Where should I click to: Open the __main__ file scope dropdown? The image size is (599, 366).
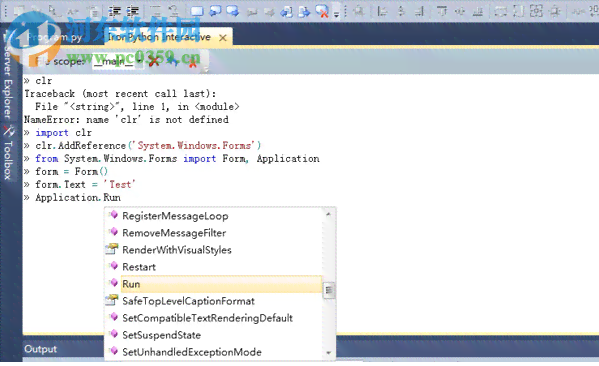point(117,61)
